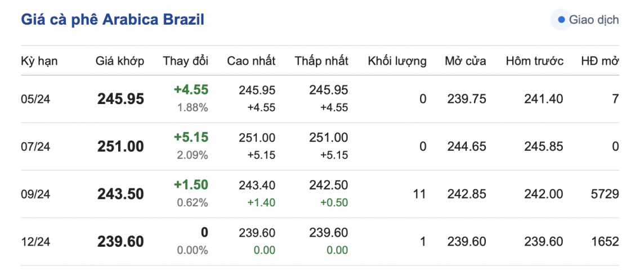Viewport: 644px width, 276px height.
Task: Click the Mở cửa column header
Action: click(466, 61)
